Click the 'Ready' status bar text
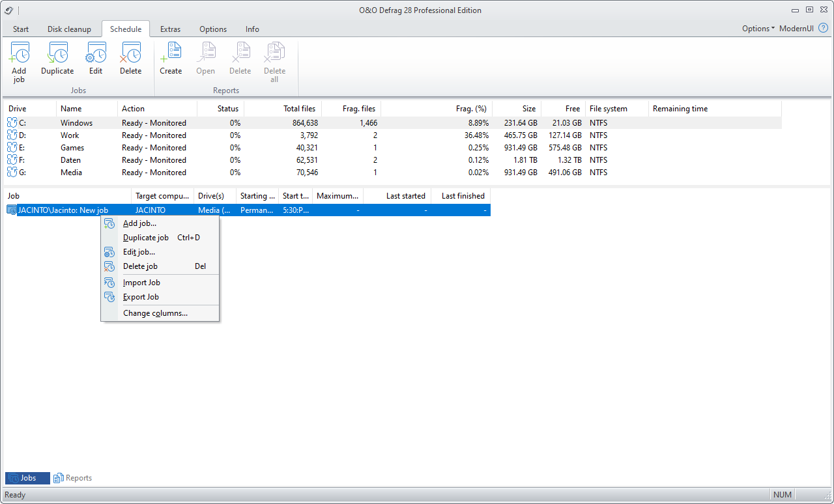The height and width of the screenshot is (504, 834). pos(15,495)
